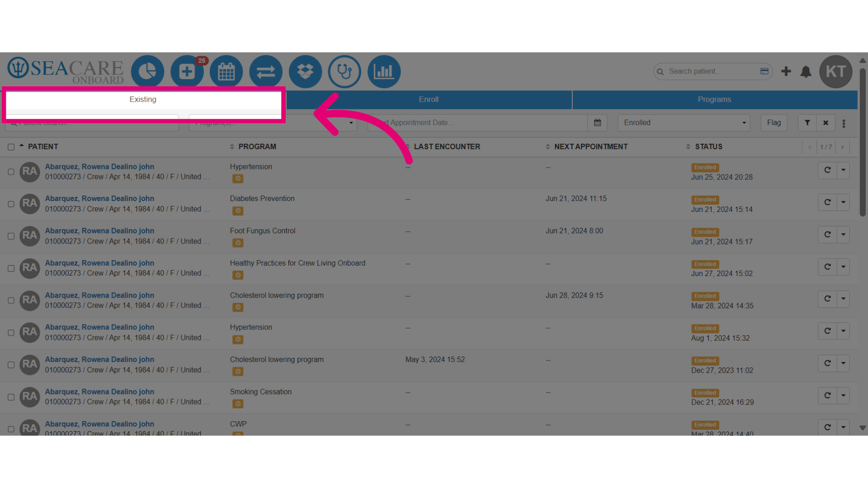The image size is (868, 488).
Task: Switch to the Enroll tab
Action: [429, 99]
